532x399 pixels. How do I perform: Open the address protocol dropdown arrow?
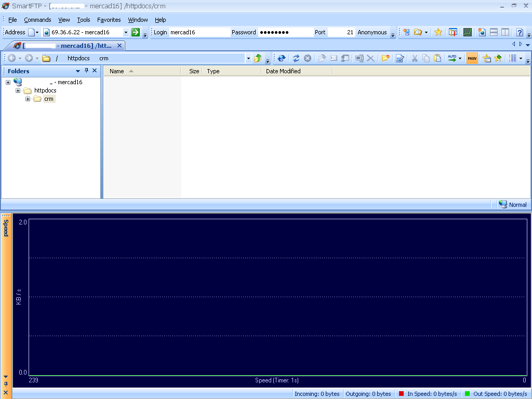click(37, 33)
